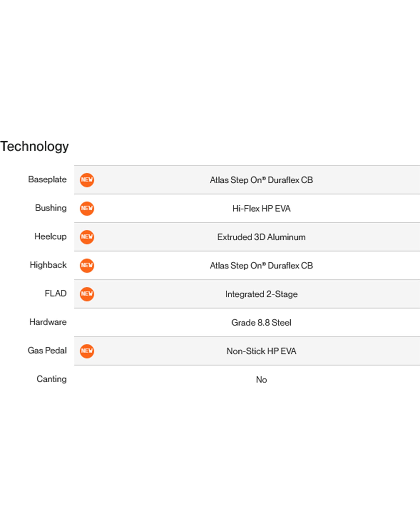Screen dimensions: 420x525
Task: Click the NEW badge next to Bushing
Action: coord(87,209)
